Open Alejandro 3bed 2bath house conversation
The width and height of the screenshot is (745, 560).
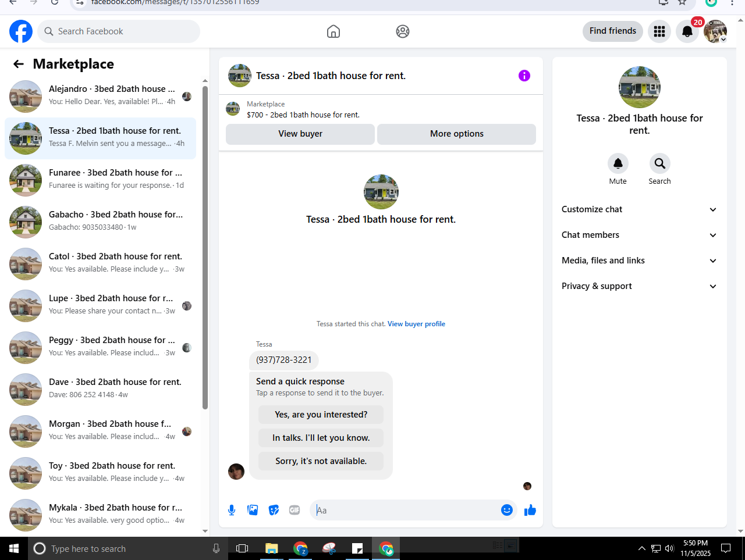coord(100,97)
